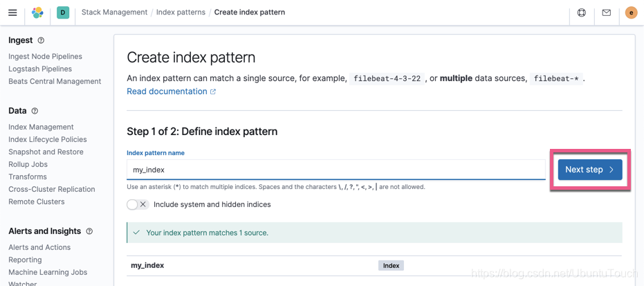
Task: Go to Index patterns breadcrumb
Action: (181, 12)
